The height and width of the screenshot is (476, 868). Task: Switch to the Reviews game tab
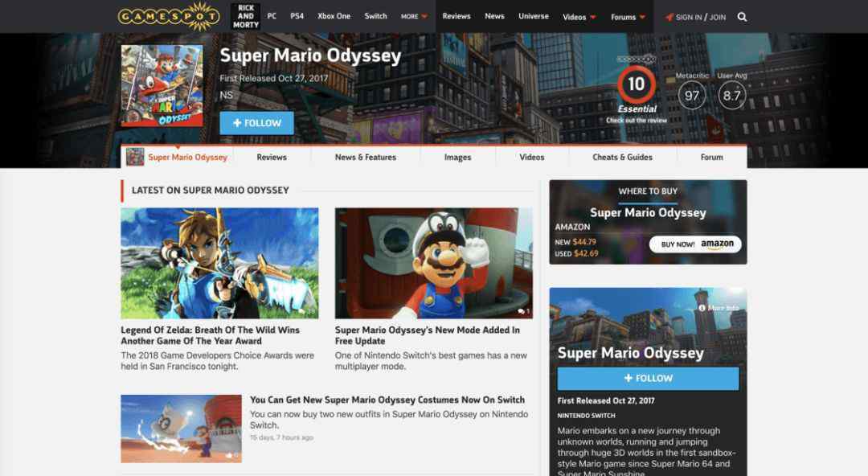[x=272, y=158]
